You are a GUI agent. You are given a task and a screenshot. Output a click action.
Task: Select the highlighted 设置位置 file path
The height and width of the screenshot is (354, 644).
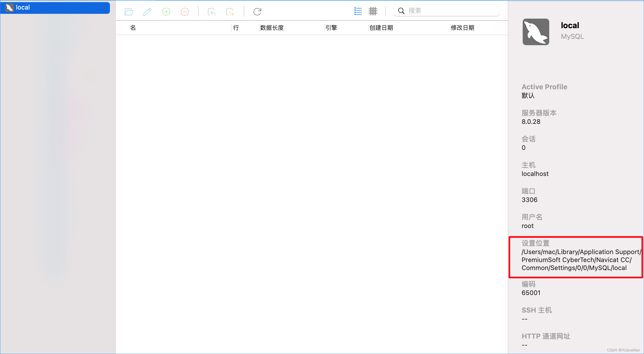pyautogui.click(x=575, y=260)
